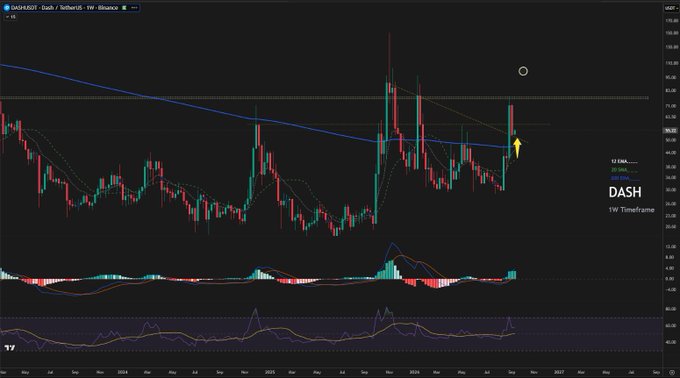
Task: Select the circle drawing above the arrow
Action: [523, 71]
